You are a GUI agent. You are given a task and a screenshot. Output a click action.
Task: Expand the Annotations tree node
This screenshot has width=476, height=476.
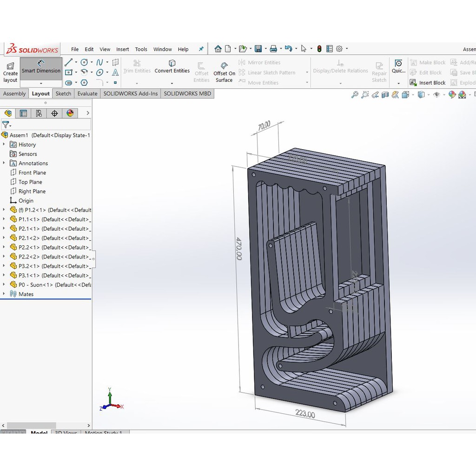[4, 163]
